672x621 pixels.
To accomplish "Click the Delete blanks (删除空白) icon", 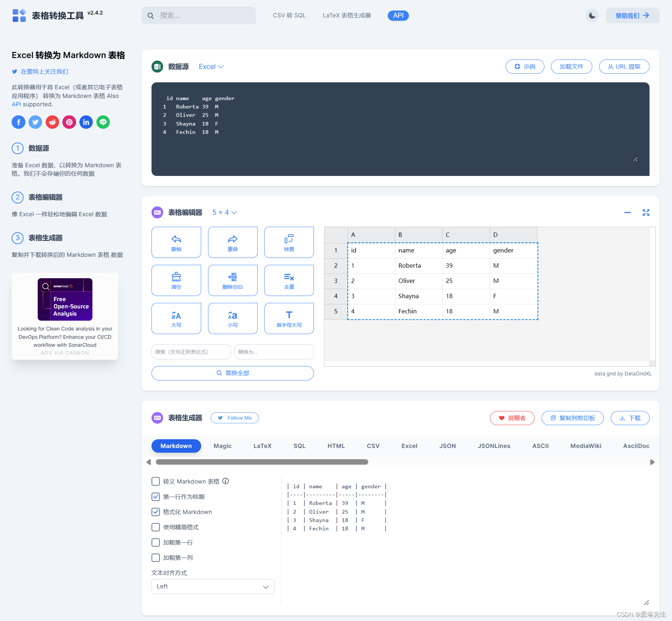I will pos(233,277).
